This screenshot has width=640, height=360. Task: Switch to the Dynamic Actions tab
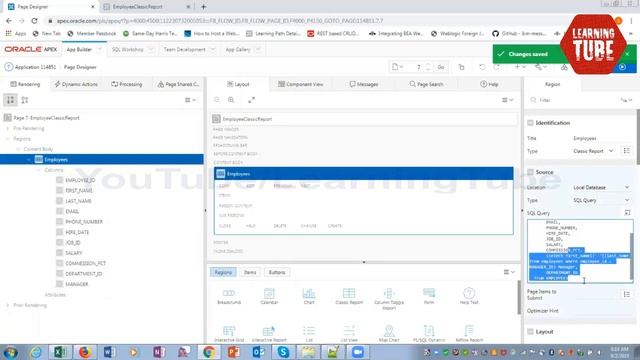pos(76,84)
